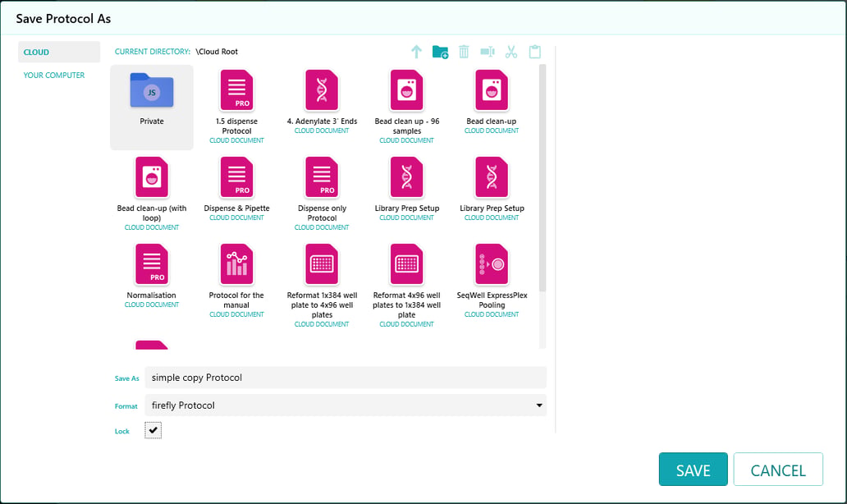Click the file list vertical scrollbar
Screen dimensions: 847x504
tap(543, 178)
